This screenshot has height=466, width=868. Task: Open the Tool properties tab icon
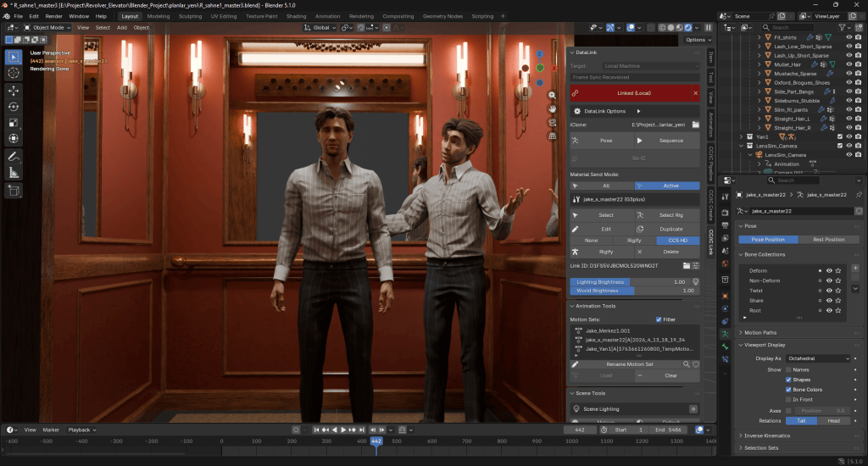click(726, 197)
